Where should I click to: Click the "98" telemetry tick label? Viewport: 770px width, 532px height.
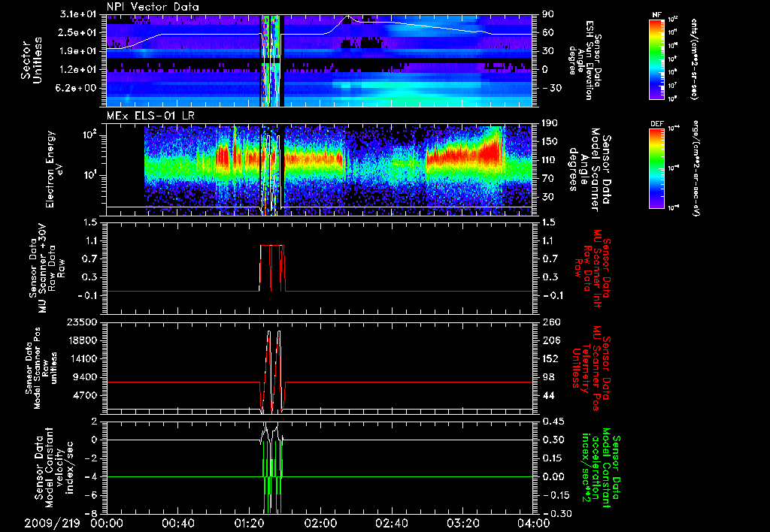[x=548, y=377]
